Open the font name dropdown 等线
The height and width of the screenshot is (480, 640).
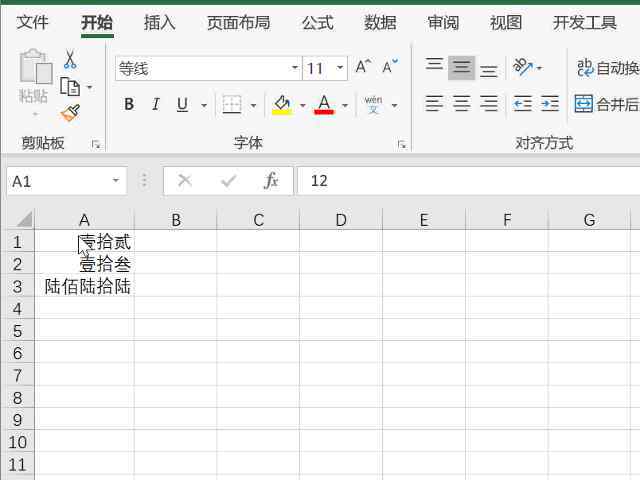[295, 68]
